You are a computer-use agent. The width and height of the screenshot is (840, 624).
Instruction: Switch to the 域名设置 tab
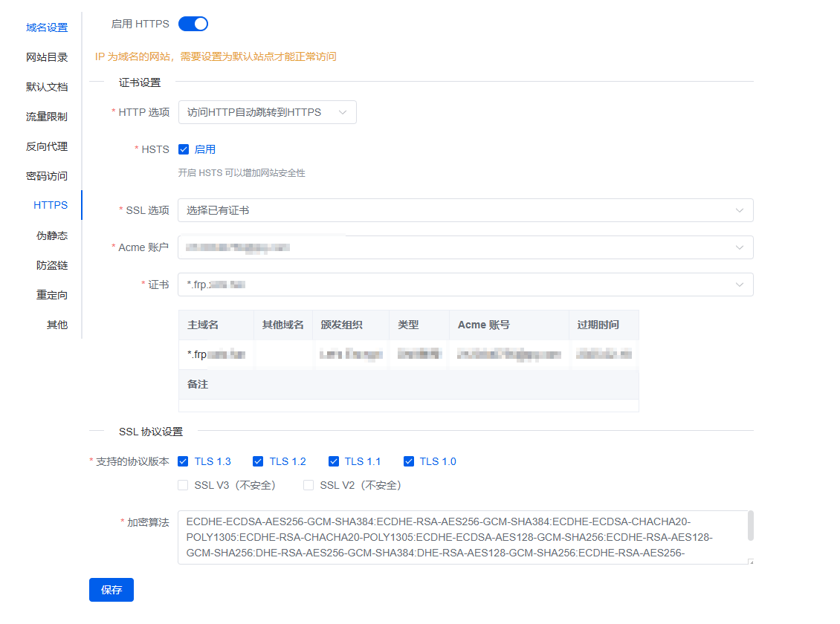coord(47,27)
